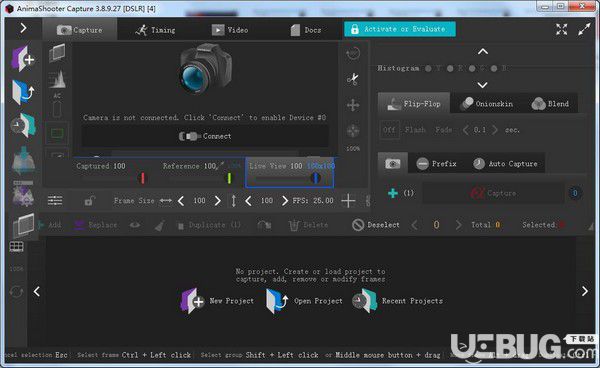Expand the histogram panel with the down chevron
This screenshot has height=368, width=600.
[483, 85]
